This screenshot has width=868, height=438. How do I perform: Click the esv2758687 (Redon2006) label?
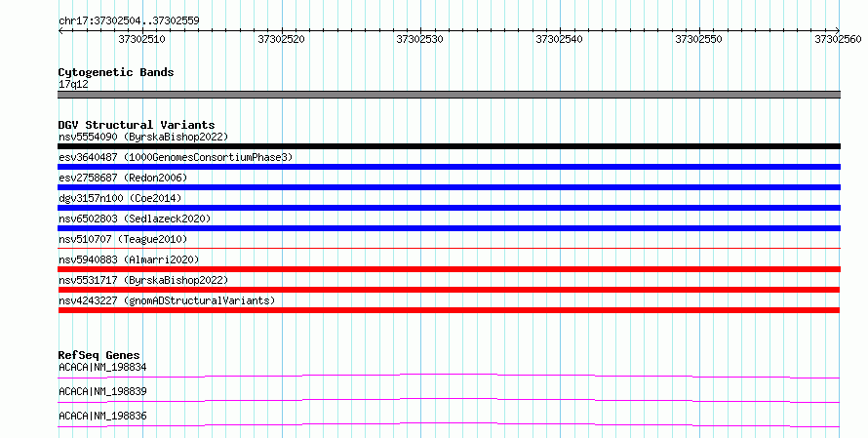coord(123,178)
